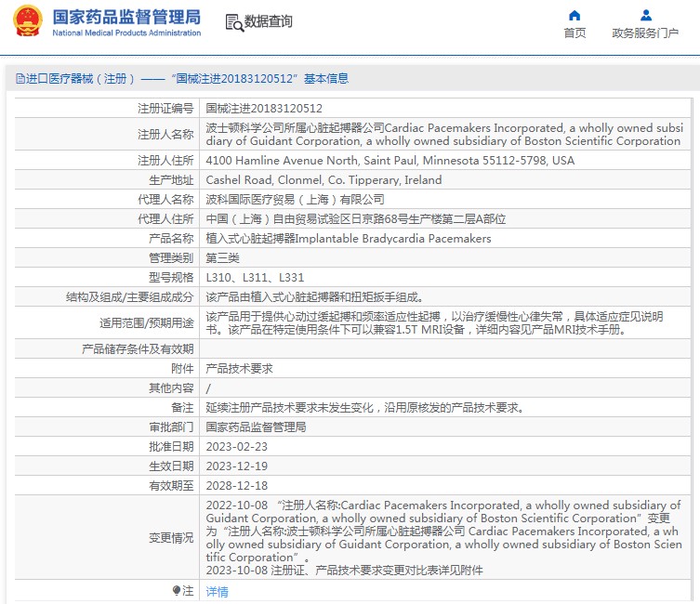Open 政务服务门户 user icon
This screenshot has width=700, height=604.
click(645, 16)
